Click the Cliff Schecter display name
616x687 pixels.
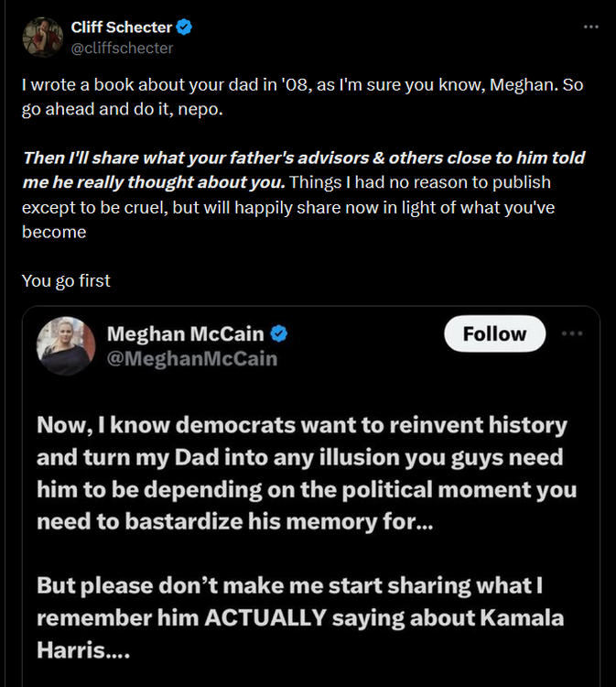point(121,27)
